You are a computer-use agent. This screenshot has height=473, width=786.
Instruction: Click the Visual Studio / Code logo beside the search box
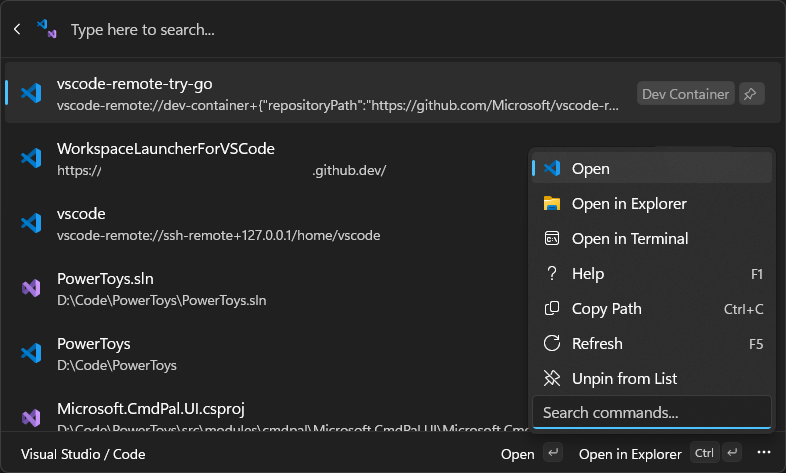coord(47,29)
